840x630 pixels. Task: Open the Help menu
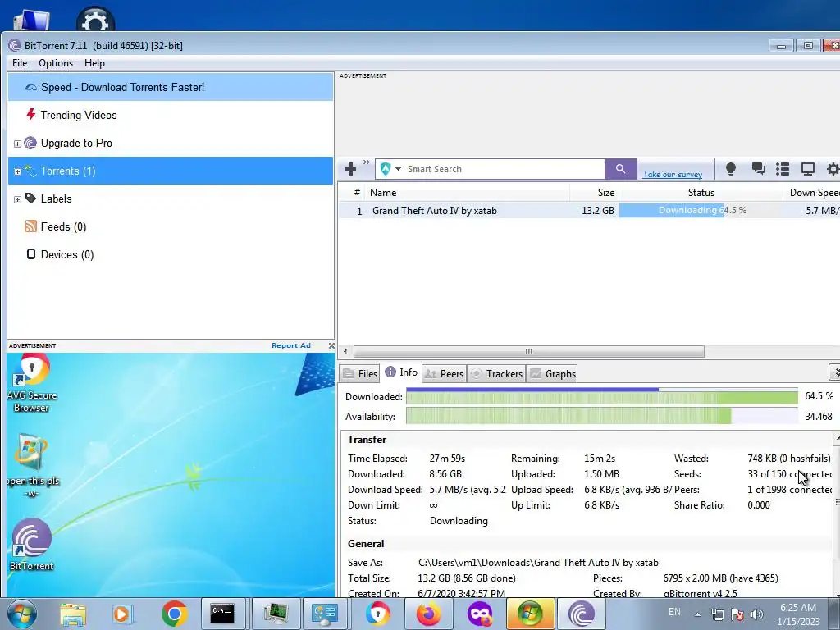click(94, 63)
